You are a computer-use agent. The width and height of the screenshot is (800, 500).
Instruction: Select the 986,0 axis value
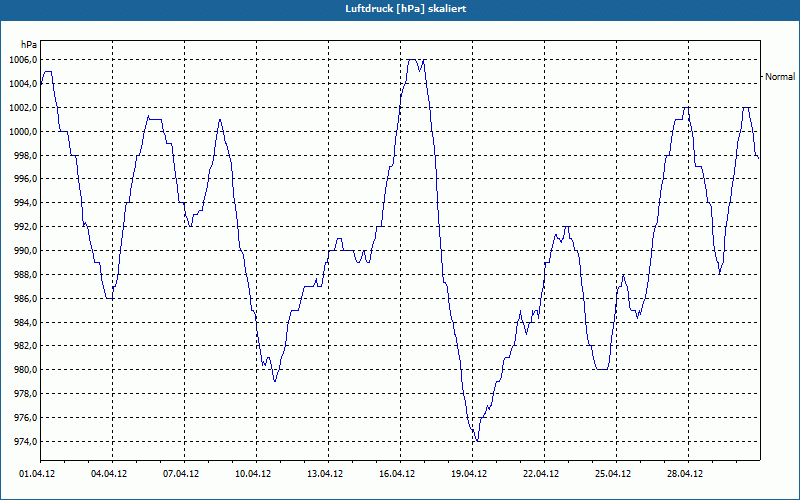point(25,298)
